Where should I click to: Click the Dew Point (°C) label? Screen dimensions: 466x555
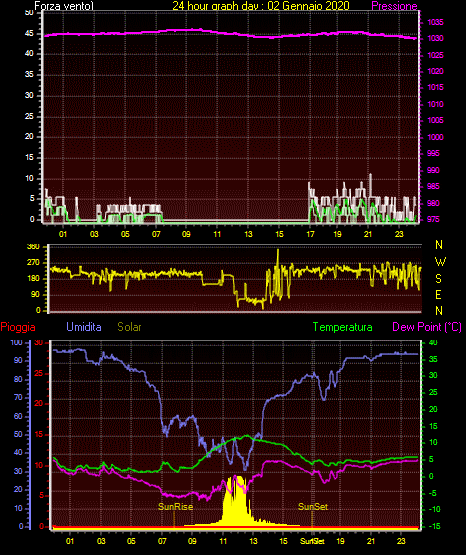(x=427, y=327)
